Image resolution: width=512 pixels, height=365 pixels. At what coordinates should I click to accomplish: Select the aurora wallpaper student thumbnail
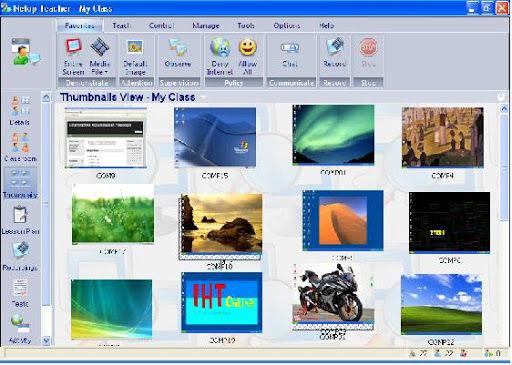[x=333, y=135]
